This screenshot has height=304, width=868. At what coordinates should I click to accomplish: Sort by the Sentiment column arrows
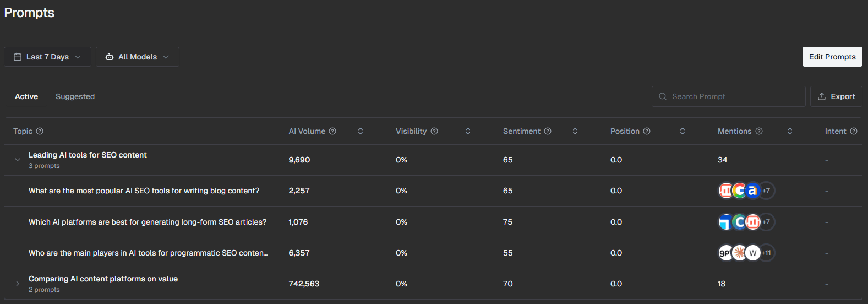coord(575,131)
